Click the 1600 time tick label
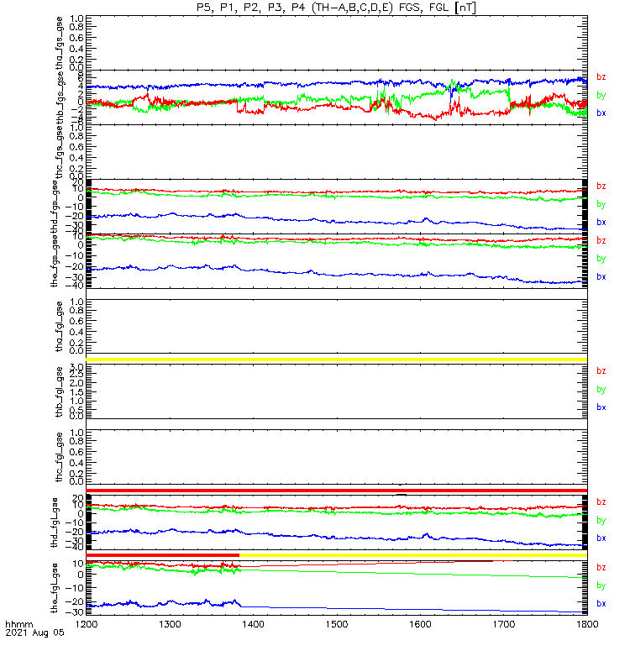 click(x=420, y=624)
